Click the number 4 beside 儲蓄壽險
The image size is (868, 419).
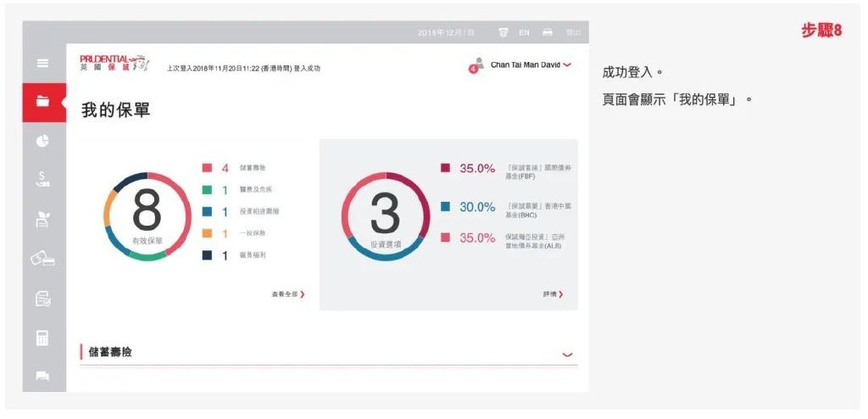tap(225, 168)
